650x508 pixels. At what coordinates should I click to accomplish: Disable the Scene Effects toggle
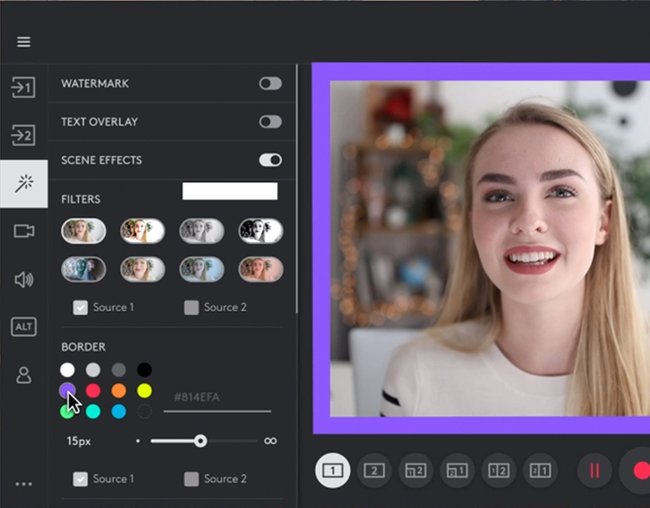(270, 160)
